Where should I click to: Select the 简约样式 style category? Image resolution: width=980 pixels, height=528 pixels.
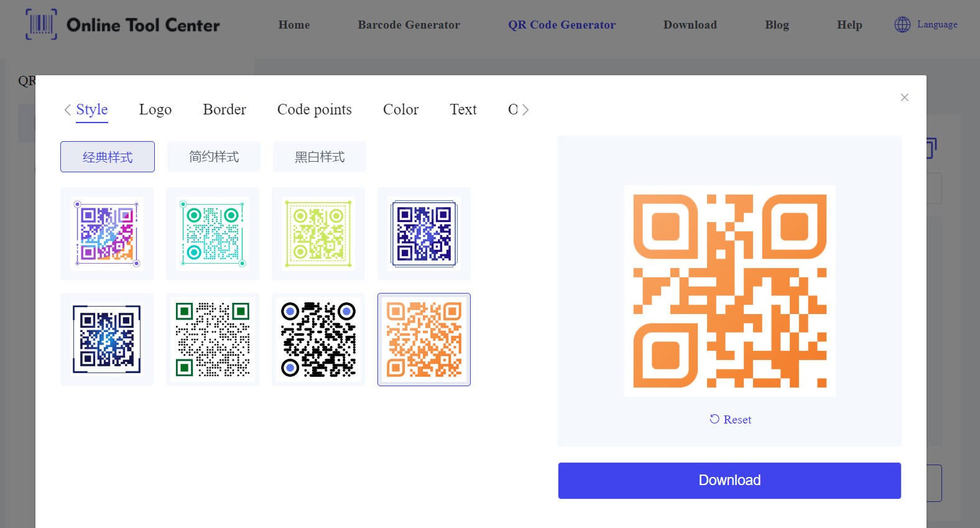point(214,157)
